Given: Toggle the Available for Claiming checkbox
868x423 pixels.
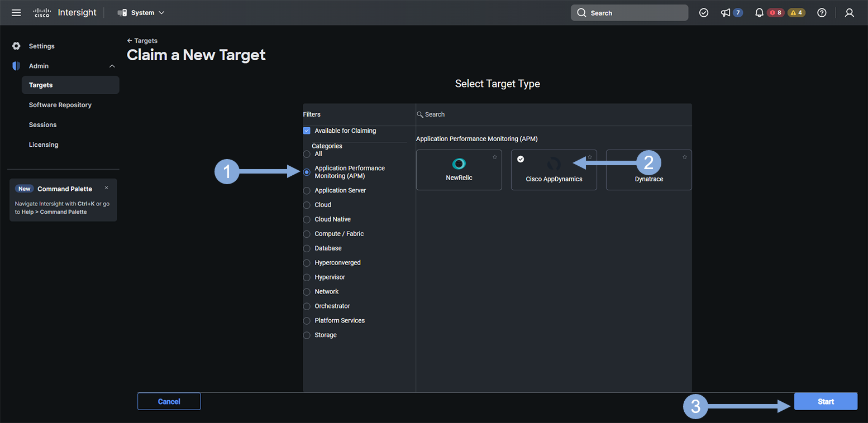Looking at the screenshot, I should click(x=307, y=131).
